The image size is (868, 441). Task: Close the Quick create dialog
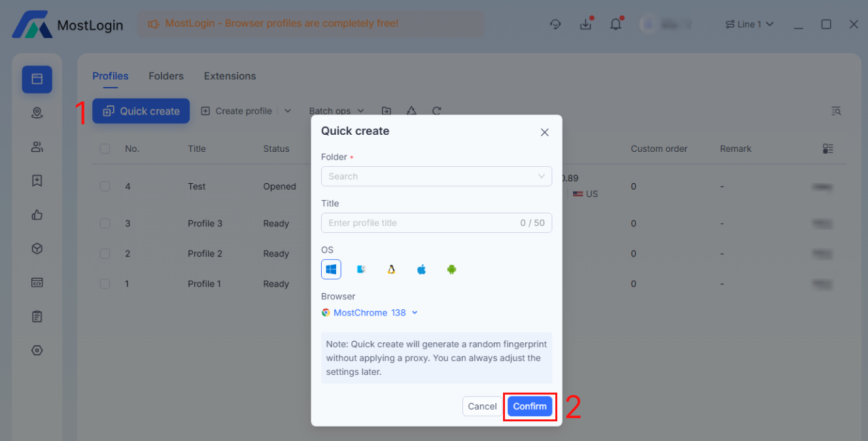point(544,132)
